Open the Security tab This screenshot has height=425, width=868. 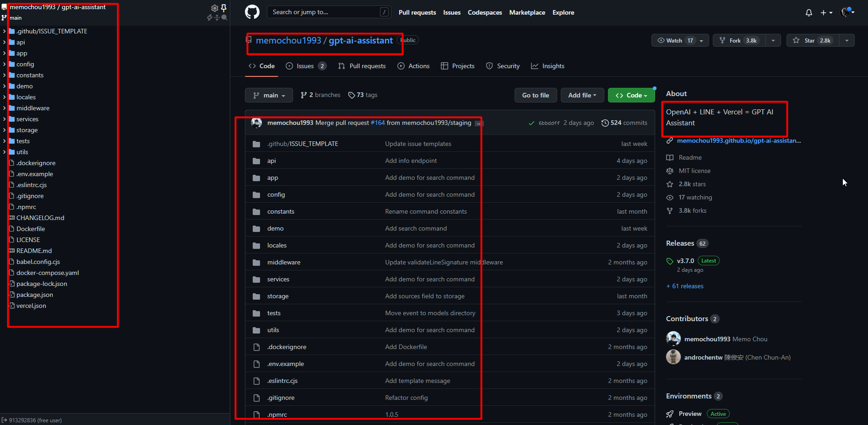503,66
